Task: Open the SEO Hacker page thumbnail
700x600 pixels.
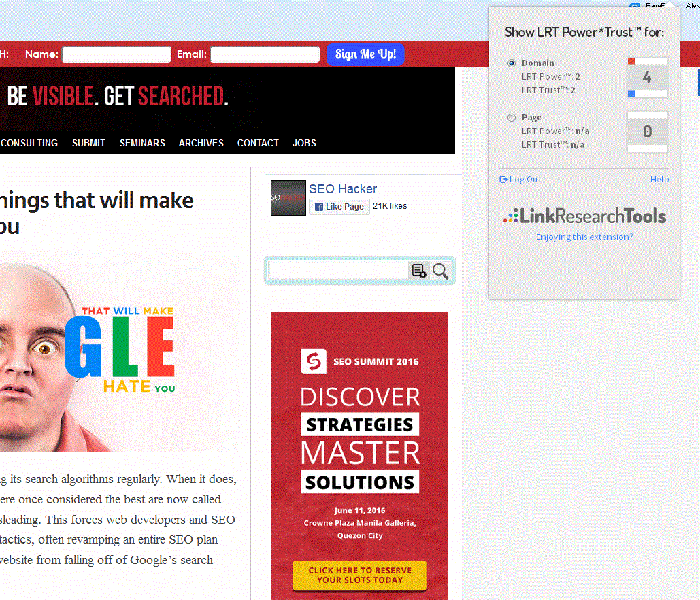Action: tap(288, 198)
